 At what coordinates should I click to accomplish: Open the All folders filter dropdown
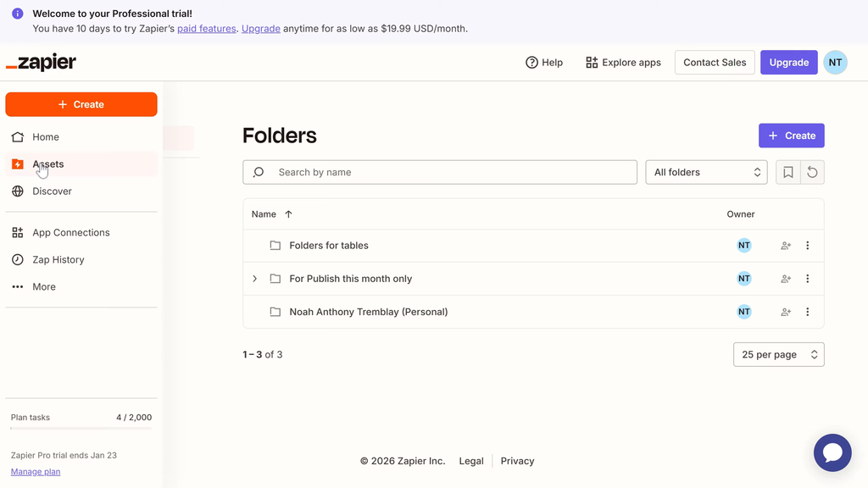[x=706, y=172]
